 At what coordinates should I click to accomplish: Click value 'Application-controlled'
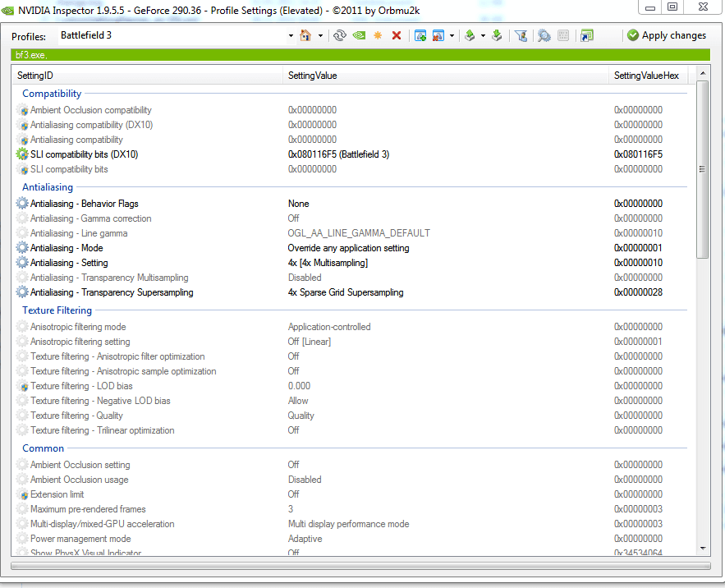pos(329,327)
